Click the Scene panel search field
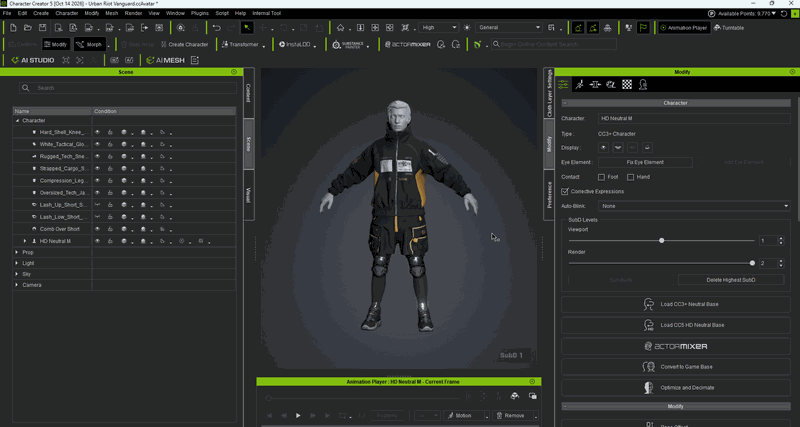800x427 pixels. click(128, 88)
